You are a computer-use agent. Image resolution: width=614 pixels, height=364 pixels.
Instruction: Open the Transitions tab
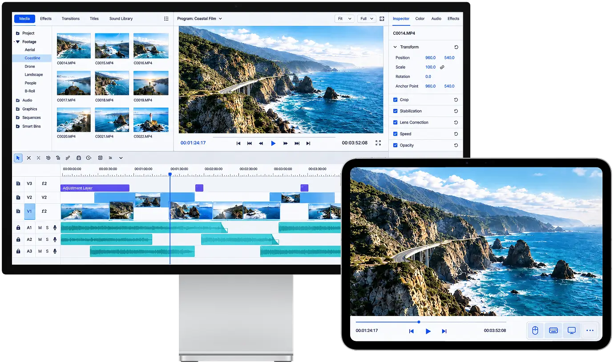coord(71,19)
